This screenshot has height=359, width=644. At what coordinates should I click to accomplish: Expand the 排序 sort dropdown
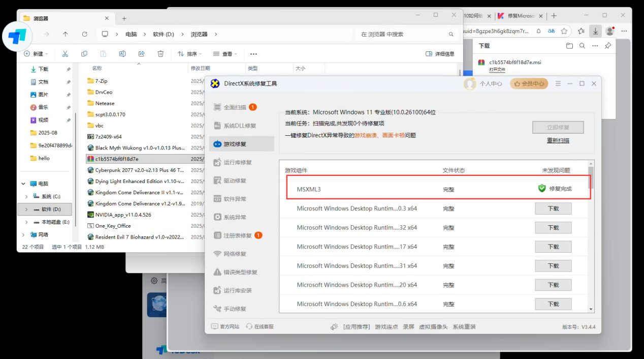[189, 54]
